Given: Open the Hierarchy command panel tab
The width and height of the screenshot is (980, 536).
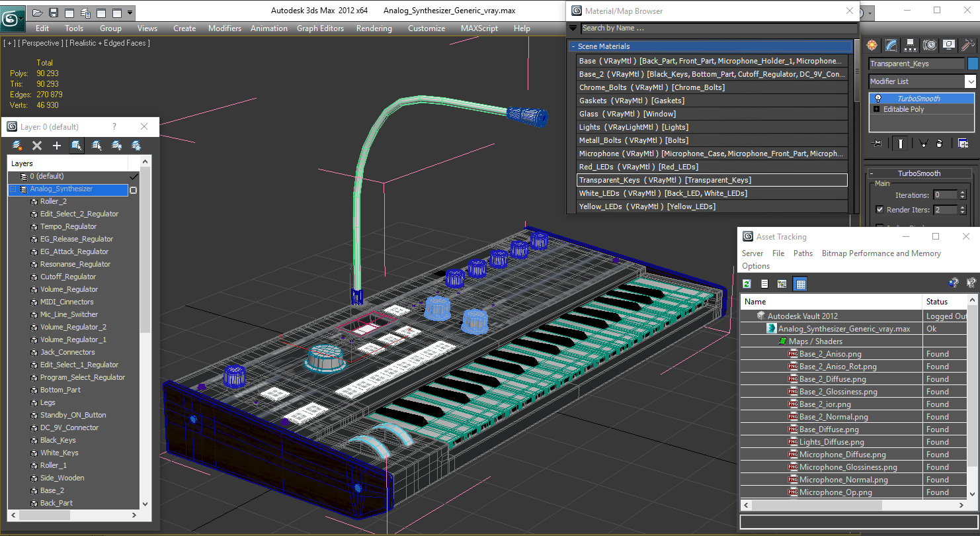Looking at the screenshot, I should coord(911,45).
